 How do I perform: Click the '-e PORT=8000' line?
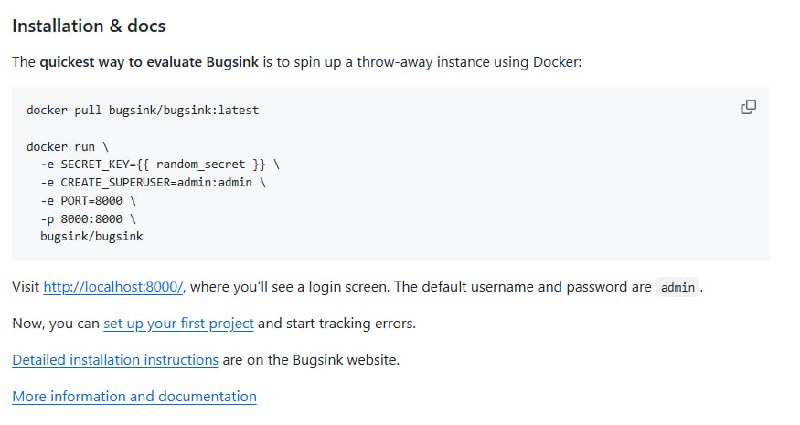coord(87,200)
